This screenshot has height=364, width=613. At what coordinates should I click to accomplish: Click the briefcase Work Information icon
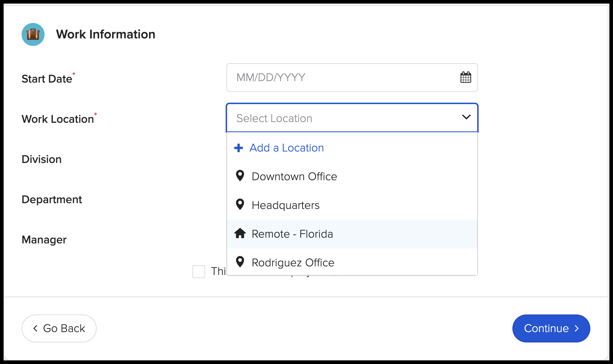(x=33, y=34)
